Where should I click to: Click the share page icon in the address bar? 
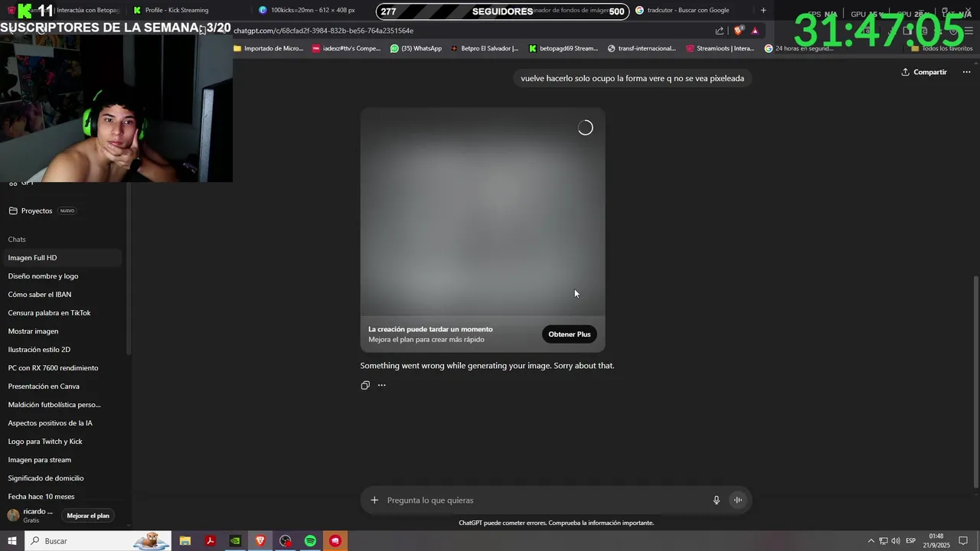720,31
